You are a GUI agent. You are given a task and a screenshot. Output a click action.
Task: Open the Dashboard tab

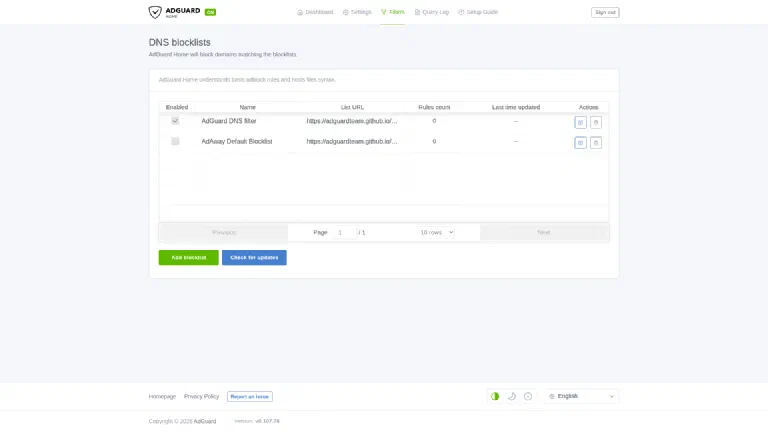pos(315,12)
